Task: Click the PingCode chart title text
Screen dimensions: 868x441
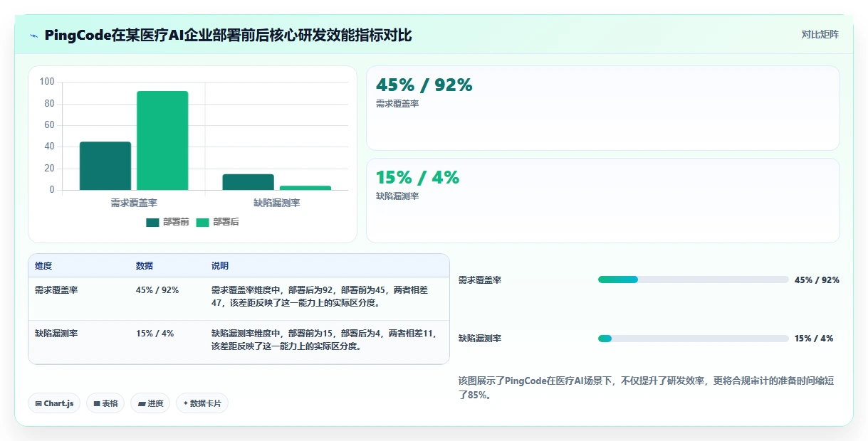Action: (x=228, y=36)
